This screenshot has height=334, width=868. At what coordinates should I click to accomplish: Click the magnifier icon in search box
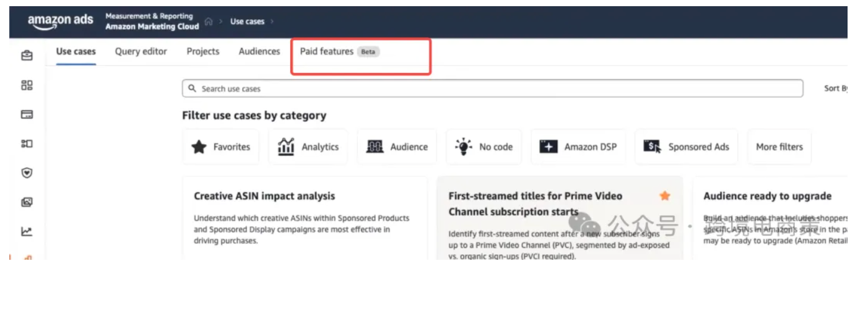click(192, 88)
